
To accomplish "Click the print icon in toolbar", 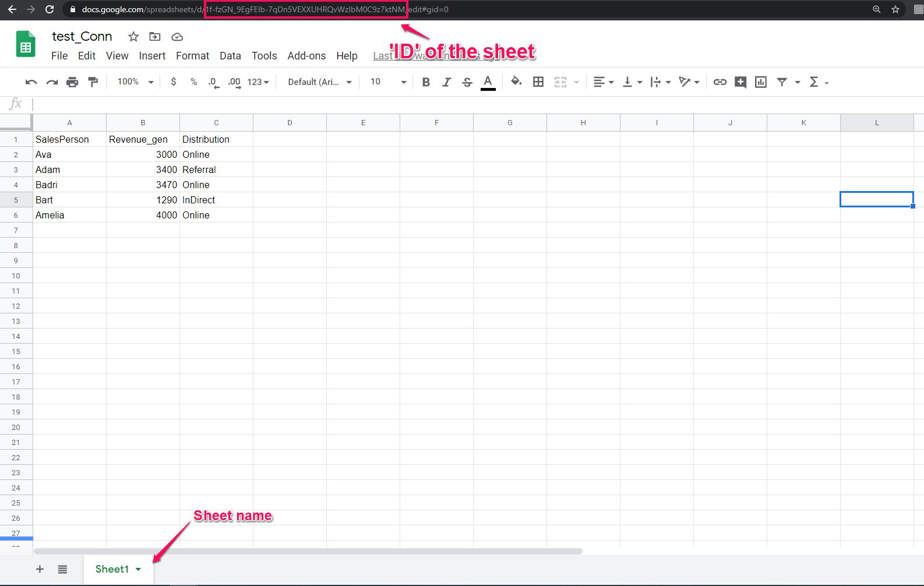I will tap(72, 82).
